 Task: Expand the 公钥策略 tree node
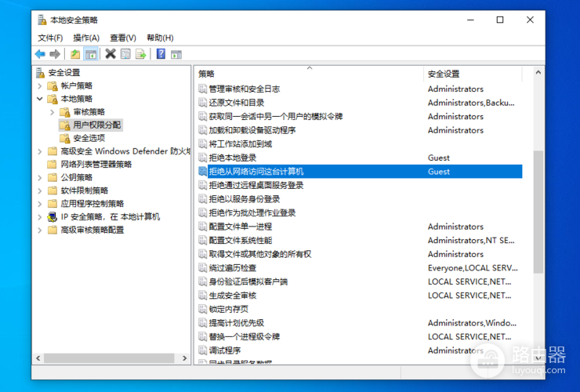40,177
